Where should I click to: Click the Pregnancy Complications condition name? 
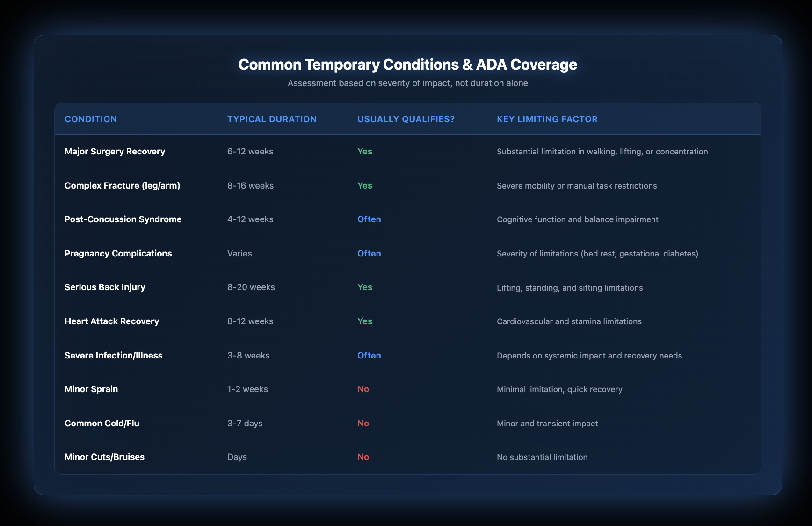point(118,254)
